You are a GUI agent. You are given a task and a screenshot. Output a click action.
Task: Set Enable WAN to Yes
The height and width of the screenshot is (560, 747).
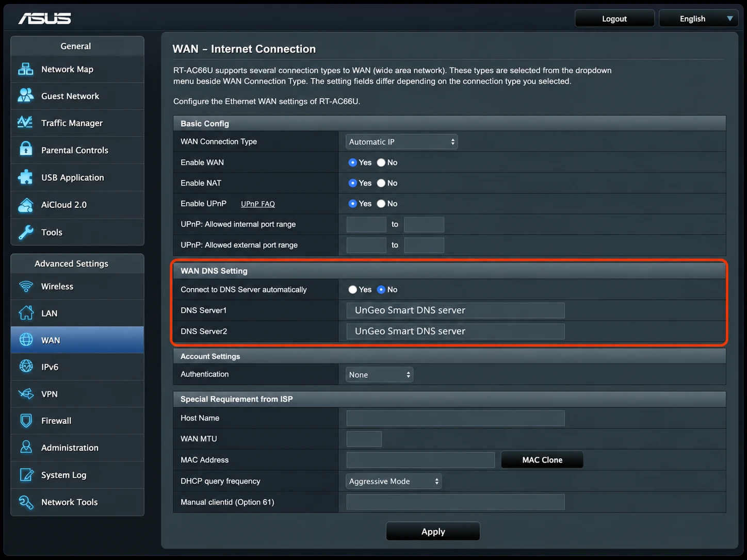point(353,162)
